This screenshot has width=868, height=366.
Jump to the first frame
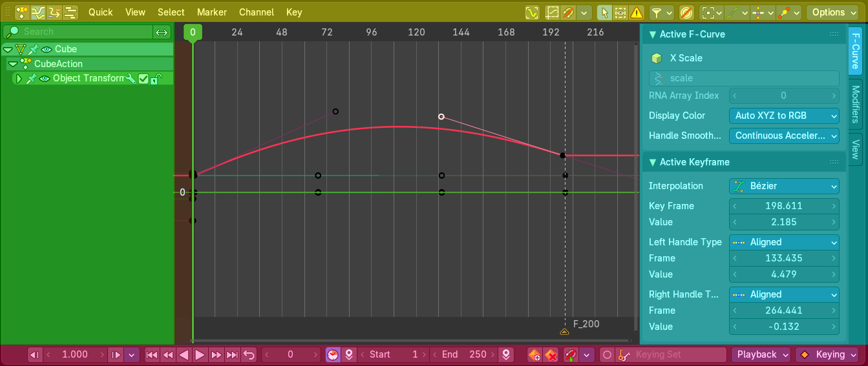pos(152,354)
